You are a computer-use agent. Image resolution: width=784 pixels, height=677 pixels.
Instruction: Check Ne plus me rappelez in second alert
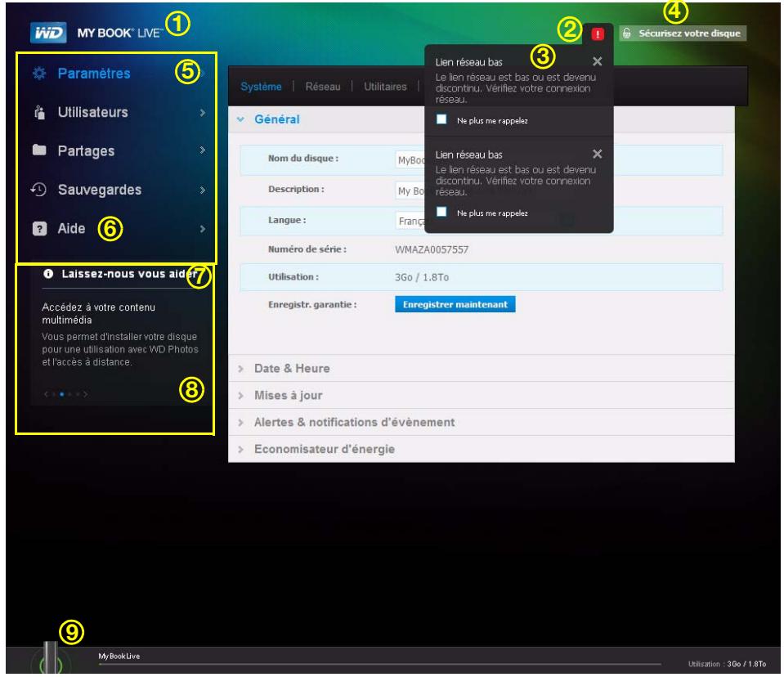[x=441, y=212]
